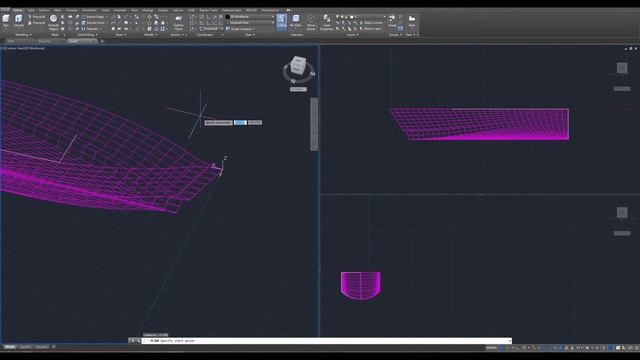Open the Start file tab
640x360 pixels.
click(x=11, y=41)
